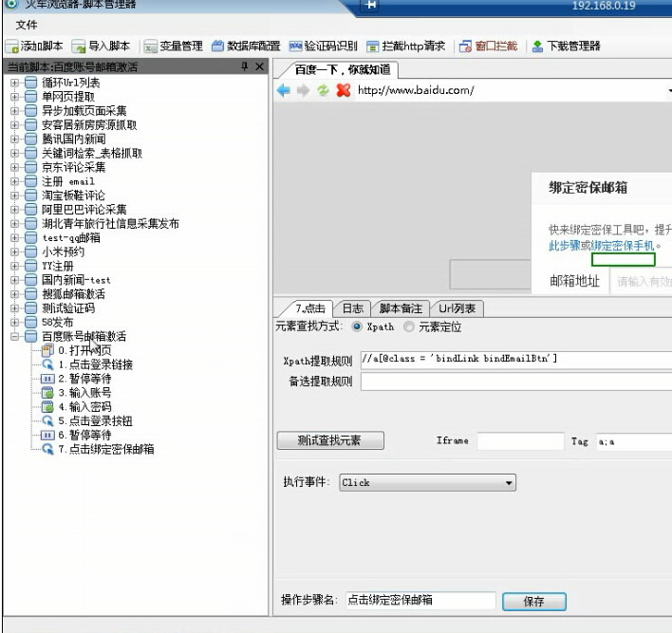Image resolution: width=672 pixels, height=633 pixels.
Task: Select click icon of step 7. 点击绑定密保邮箱
Action: click(47, 449)
